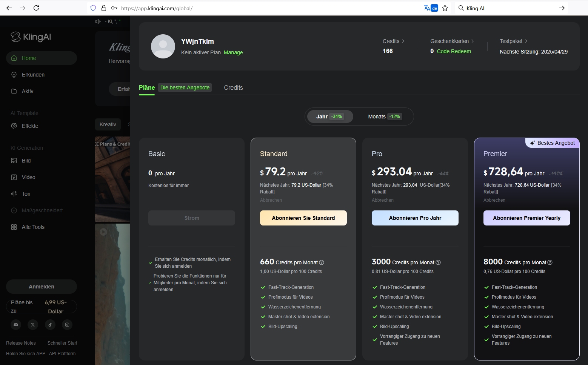Screen dimensions: 588x365
Task: Select the Monats billing option
Action: 385,117
